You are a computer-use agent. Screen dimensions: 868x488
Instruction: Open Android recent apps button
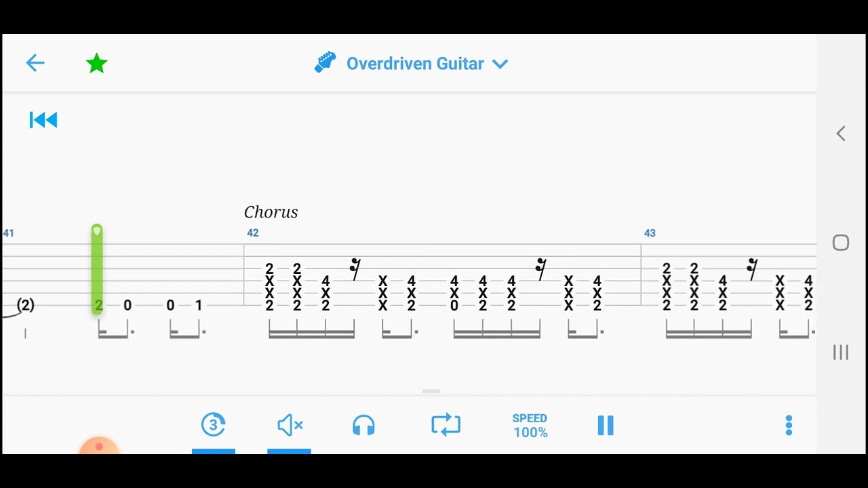coord(841,352)
